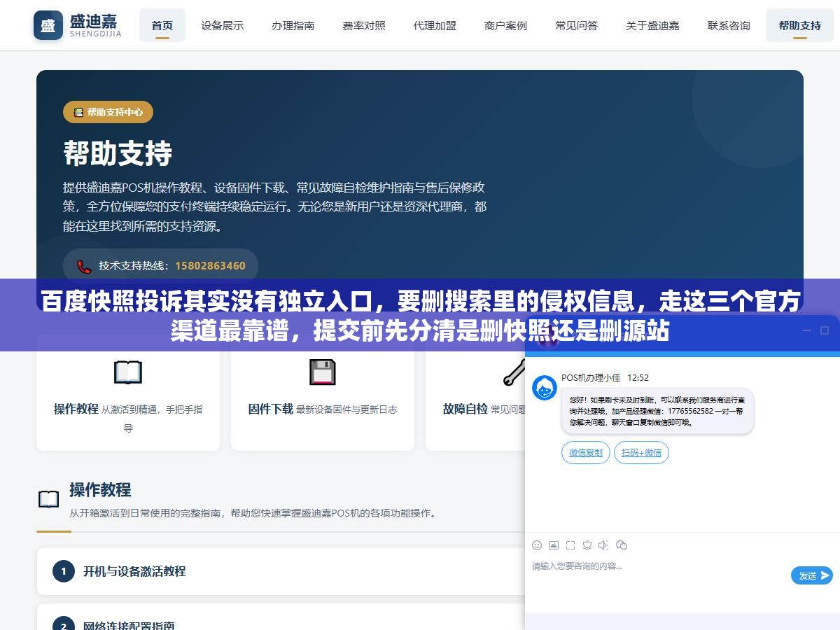Maximize the chat window
840x630 pixels.
825,330
